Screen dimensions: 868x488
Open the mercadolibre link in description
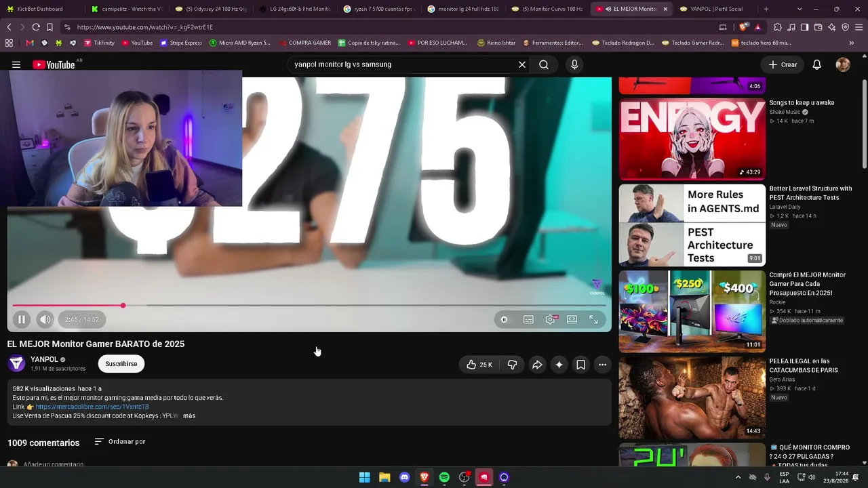pos(92,407)
